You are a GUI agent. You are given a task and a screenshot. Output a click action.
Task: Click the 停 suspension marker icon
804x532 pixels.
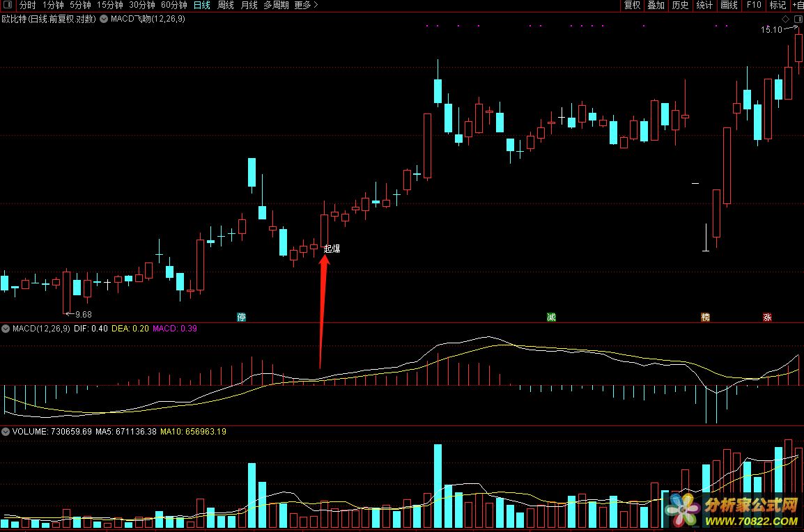pos(242,318)
